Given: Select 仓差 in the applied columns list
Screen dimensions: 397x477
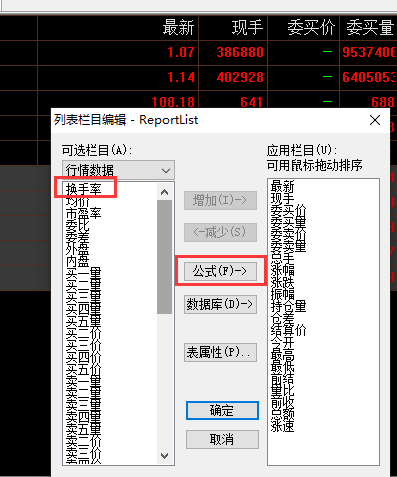Looking at the screenshot, I should [x=283, y=319].
